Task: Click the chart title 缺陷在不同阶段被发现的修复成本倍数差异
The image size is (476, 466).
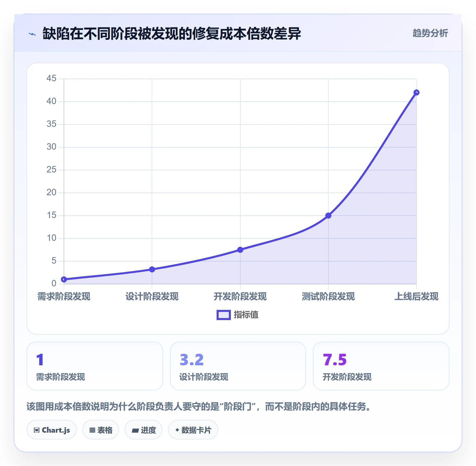Action: (x=172, y=34)
